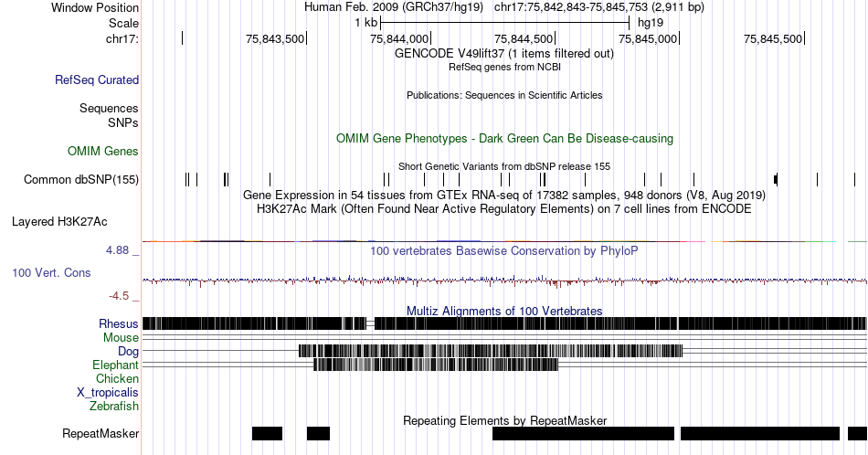868x455 pixels.
Task: Click the X_tropicalis alignment row label
Action: [x=108, y=393]
